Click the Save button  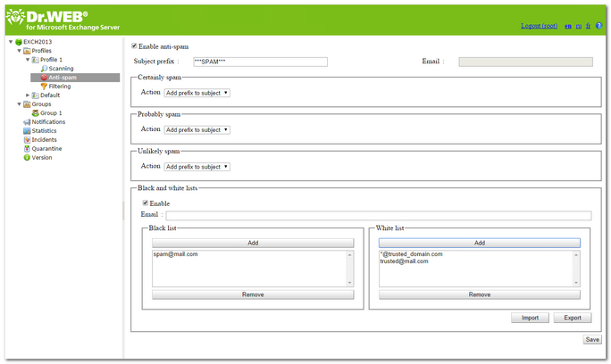(x=592, y=340)
